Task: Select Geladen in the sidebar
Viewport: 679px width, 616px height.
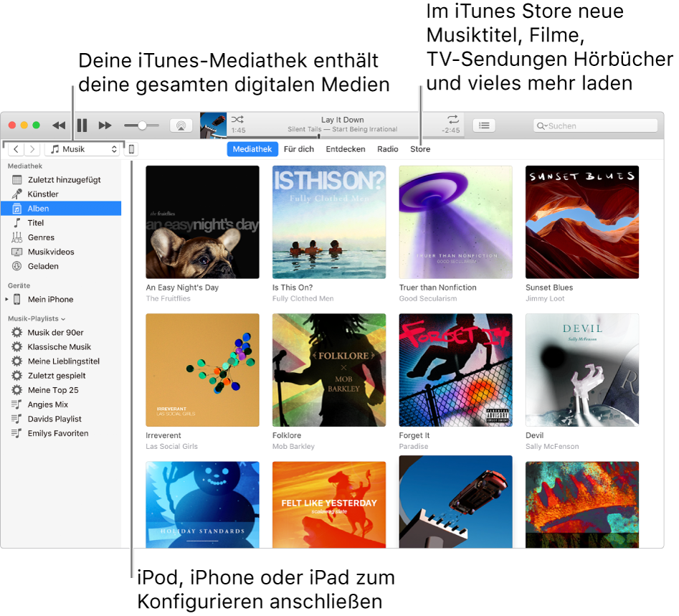Action: tap(61, 266)
